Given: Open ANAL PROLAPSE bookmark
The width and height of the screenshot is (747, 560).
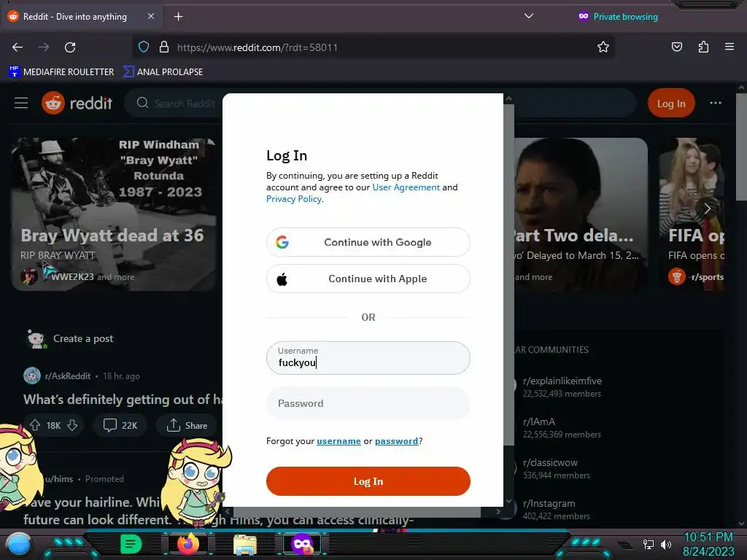Looking at the screenshot, I should point(163,72).
